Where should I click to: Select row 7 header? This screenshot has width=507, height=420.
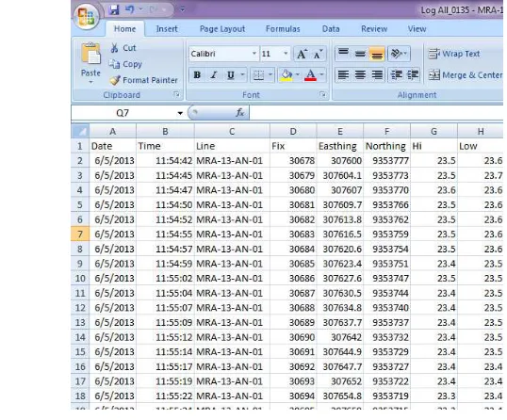pos(80,234)
